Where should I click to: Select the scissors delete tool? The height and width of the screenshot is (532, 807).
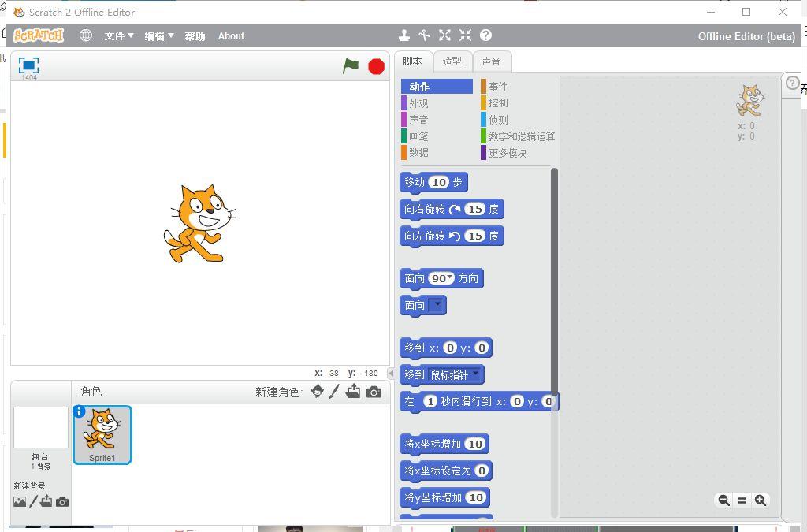pyautogui.click(x=425, y=35)
